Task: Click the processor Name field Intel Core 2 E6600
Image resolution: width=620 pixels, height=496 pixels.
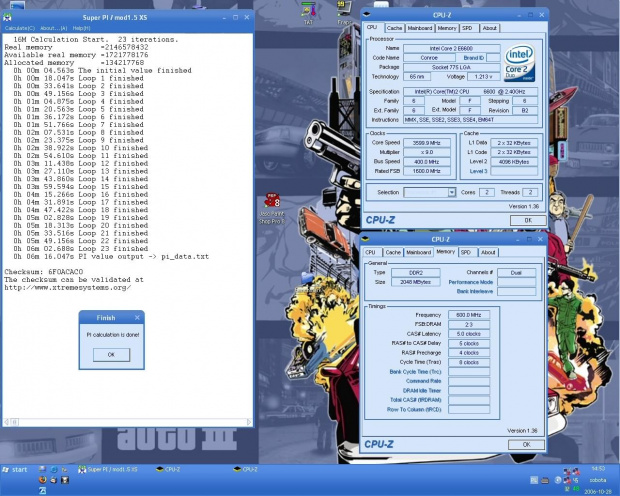Action: 451,48
